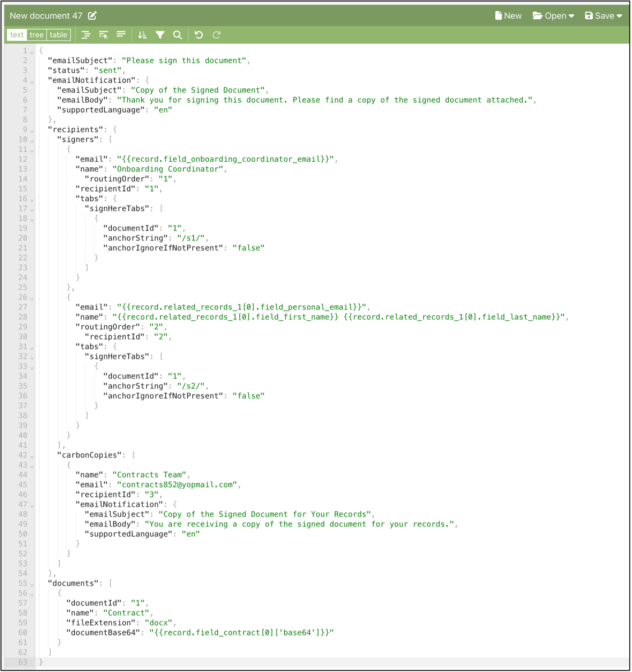
Task: Click the onboarding coordinator email template value
Action: coord(226,159)
